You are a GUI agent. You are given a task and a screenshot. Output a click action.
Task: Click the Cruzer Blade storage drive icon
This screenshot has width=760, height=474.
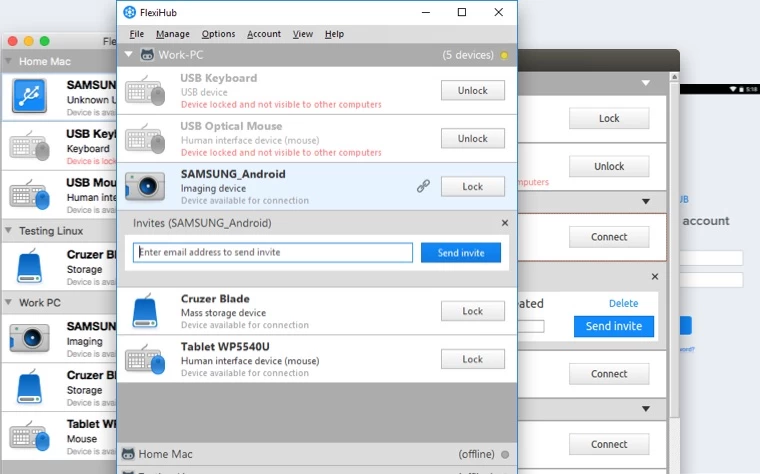tap(145, 311)
